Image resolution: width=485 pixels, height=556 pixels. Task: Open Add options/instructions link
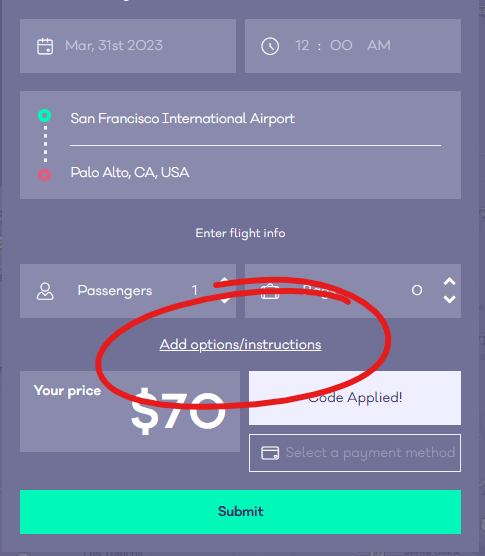(240, 345)
